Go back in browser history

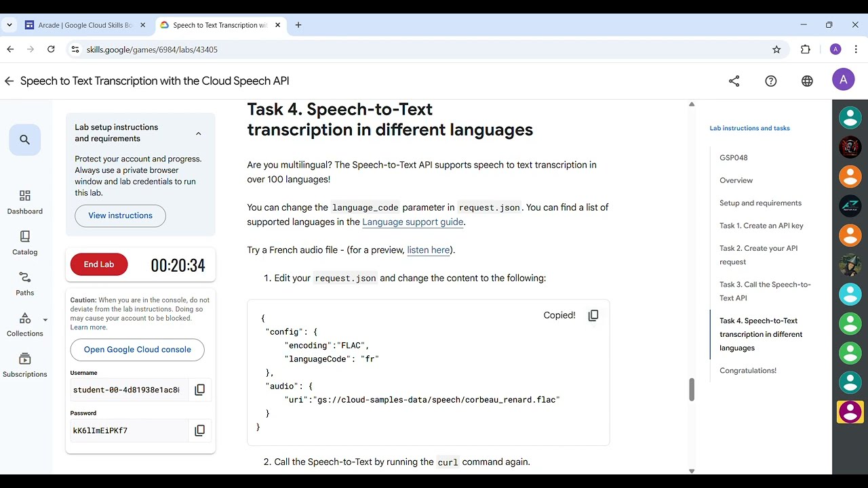point(10,49)
